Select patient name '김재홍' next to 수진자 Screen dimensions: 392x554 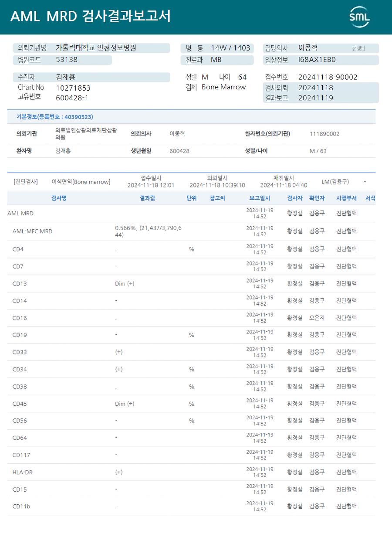pos(66,77)
